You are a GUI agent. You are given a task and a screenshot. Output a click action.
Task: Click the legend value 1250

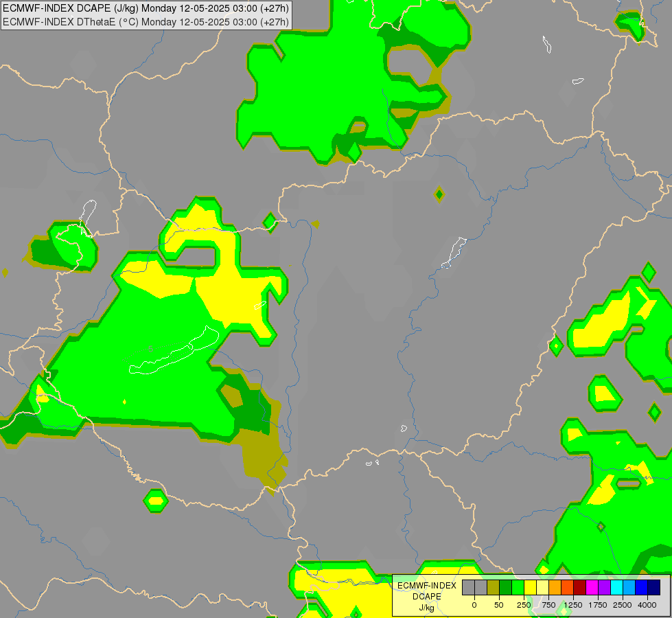click(573, 605)
